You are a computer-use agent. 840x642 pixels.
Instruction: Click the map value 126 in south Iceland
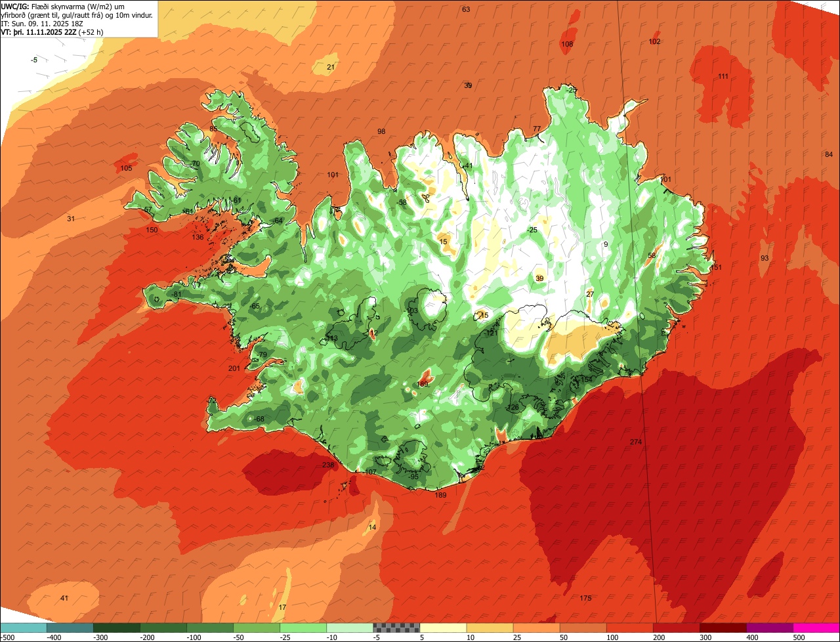pos(513,408)
